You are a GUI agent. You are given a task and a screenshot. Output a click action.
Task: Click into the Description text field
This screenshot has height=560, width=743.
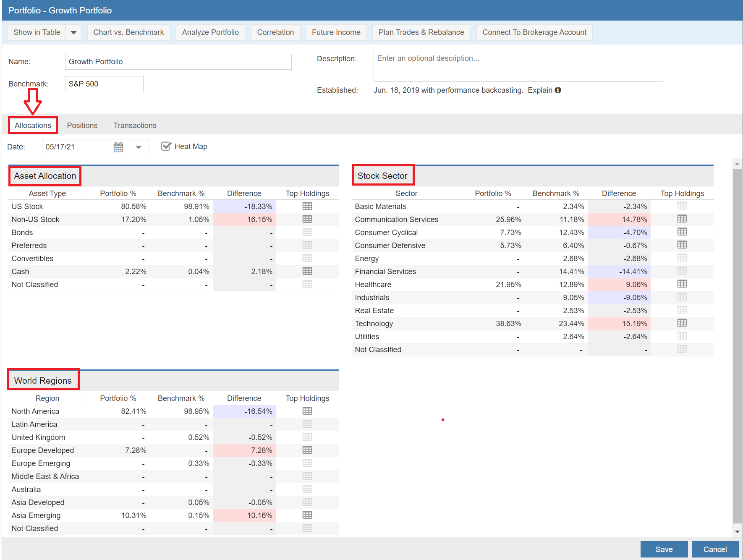click(518, 66)
